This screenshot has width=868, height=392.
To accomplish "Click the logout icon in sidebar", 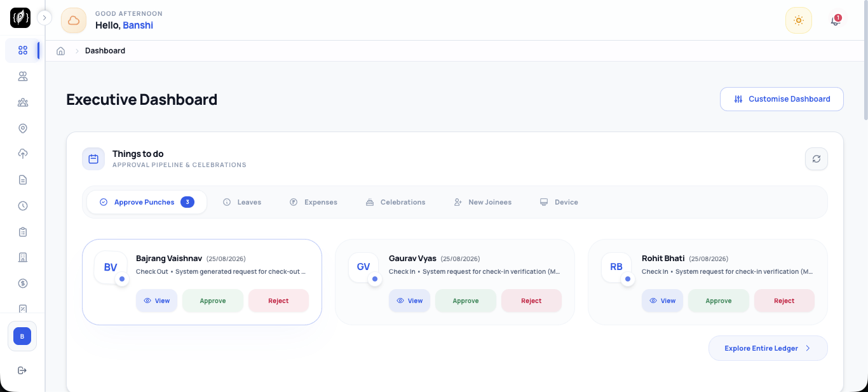I will coord(22,370).
